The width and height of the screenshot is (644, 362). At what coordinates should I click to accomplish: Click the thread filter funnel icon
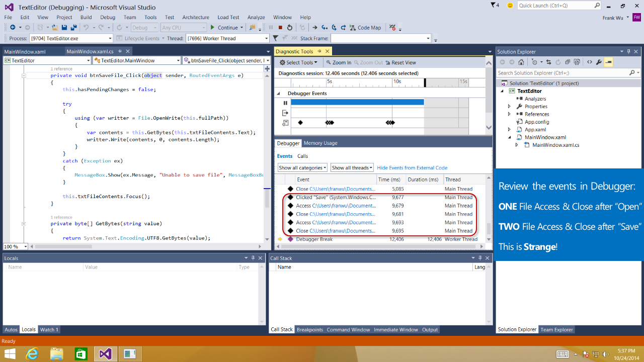[275, 38]
